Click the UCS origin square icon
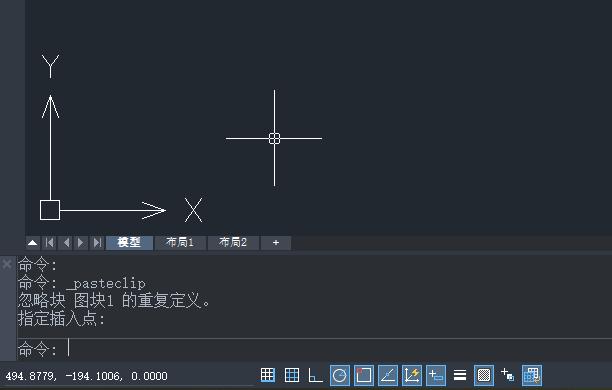 50,210
